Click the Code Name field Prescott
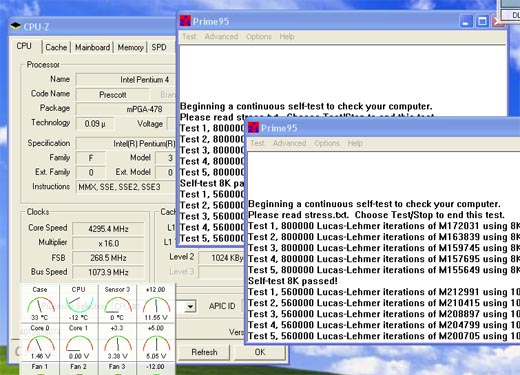The height and width of the screenshot is (375, 520). pos(113,95)
